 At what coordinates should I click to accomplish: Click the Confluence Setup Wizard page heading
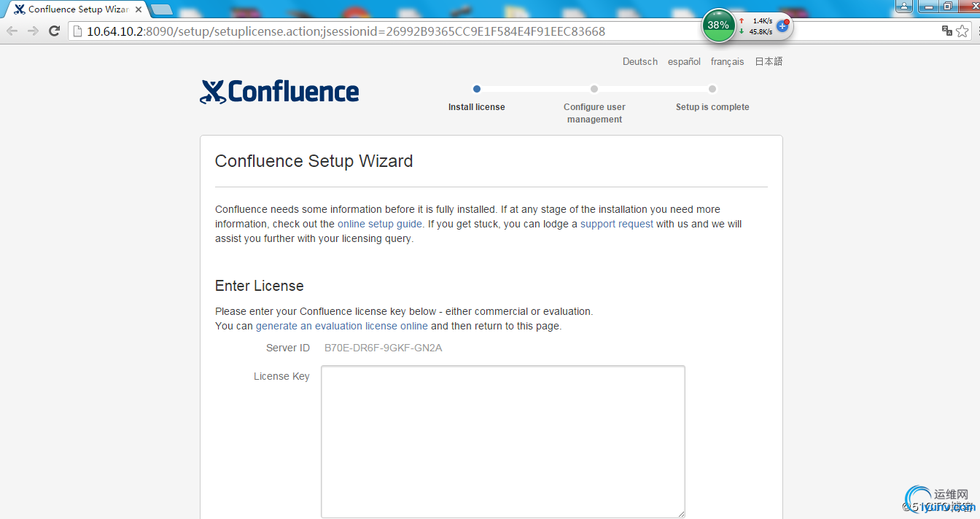pos(314,161)
